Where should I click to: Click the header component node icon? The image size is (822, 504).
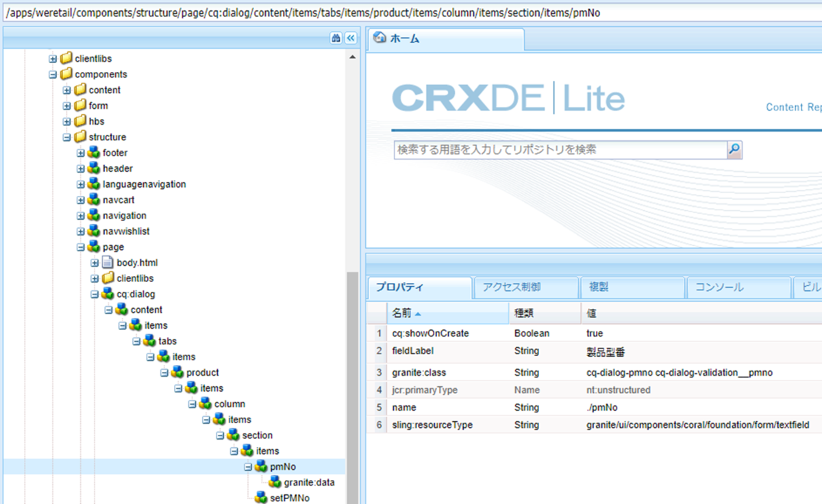click(x=94, y=168)
